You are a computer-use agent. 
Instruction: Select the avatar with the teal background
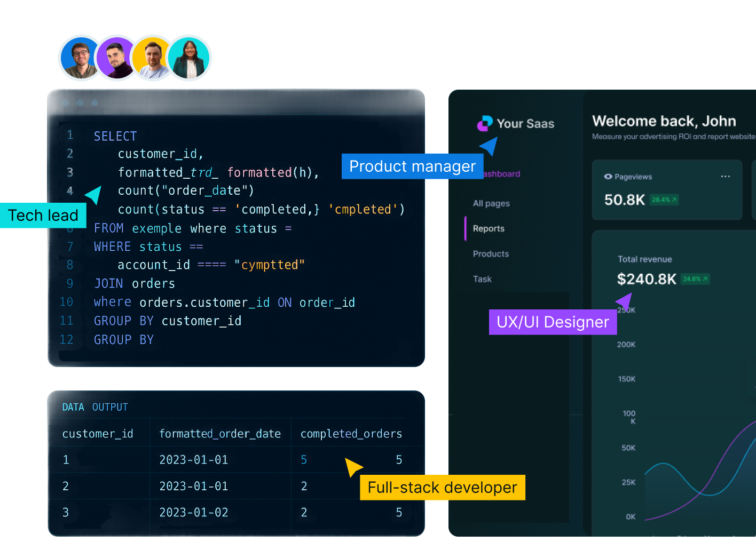[x=189, y=58]
